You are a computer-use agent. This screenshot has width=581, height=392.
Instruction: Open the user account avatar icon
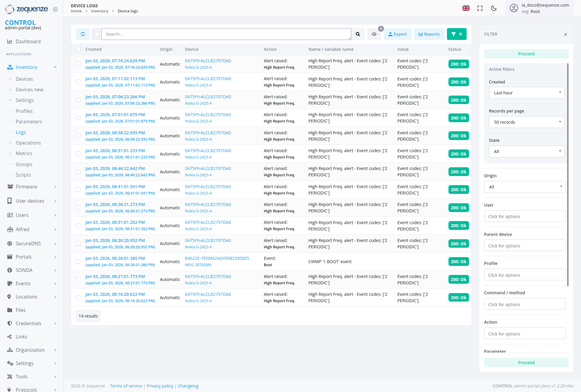(514, 8)
